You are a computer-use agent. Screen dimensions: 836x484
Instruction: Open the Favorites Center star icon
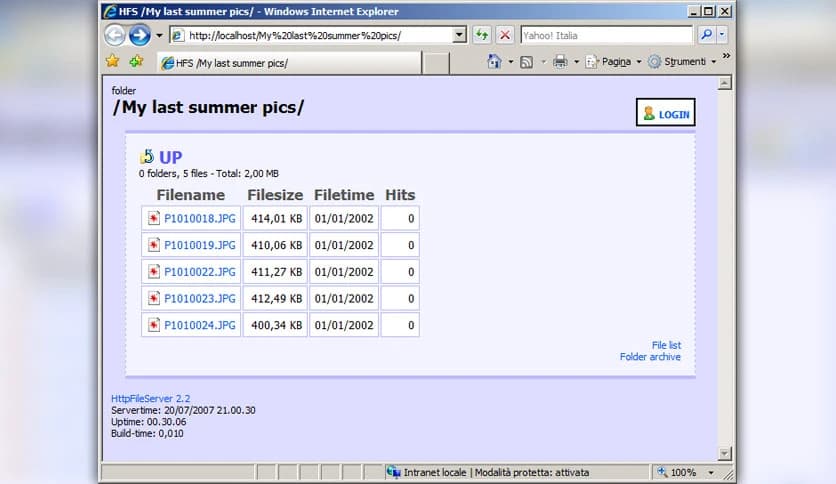point(112,61)
